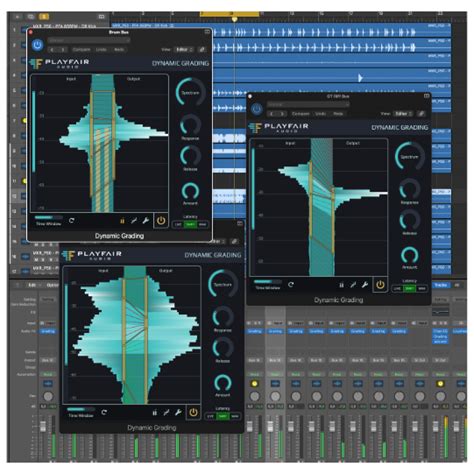Toggle orange plugin bypass power icon in Drum Bus

pyautogui.click(x=161, y=220)
